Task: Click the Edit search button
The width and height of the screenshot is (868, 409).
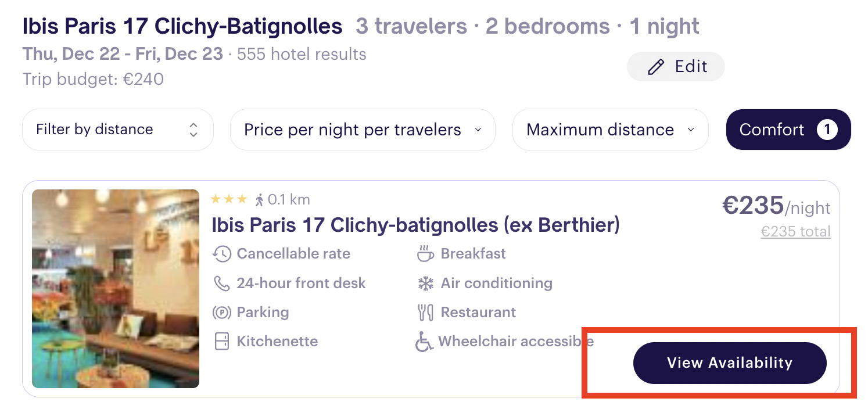Action: click(676, 67)
